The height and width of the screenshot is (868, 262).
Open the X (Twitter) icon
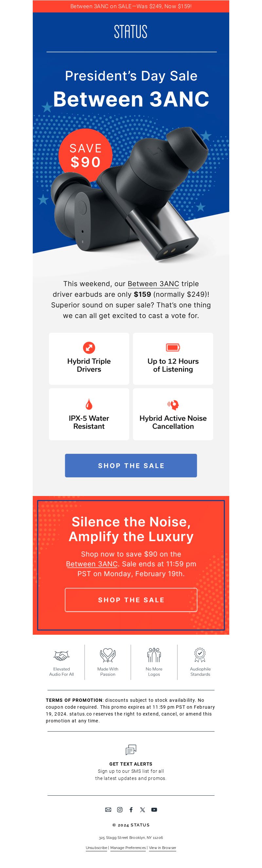[143, 809]
